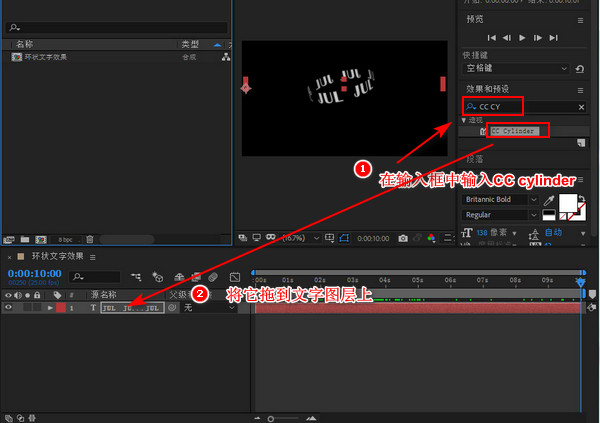Open the Graph Editor

235,277
